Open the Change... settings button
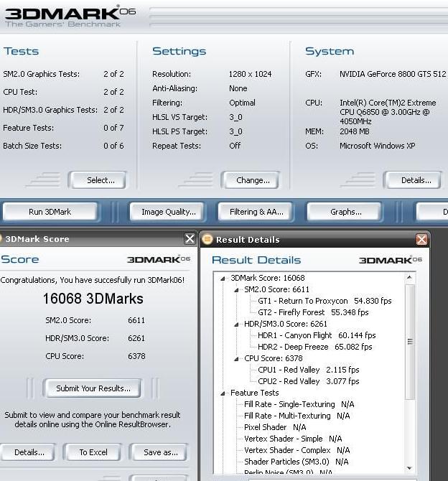The height and width of the screenshot is (481, 448). pyautogui.click(x=250, y=180)
